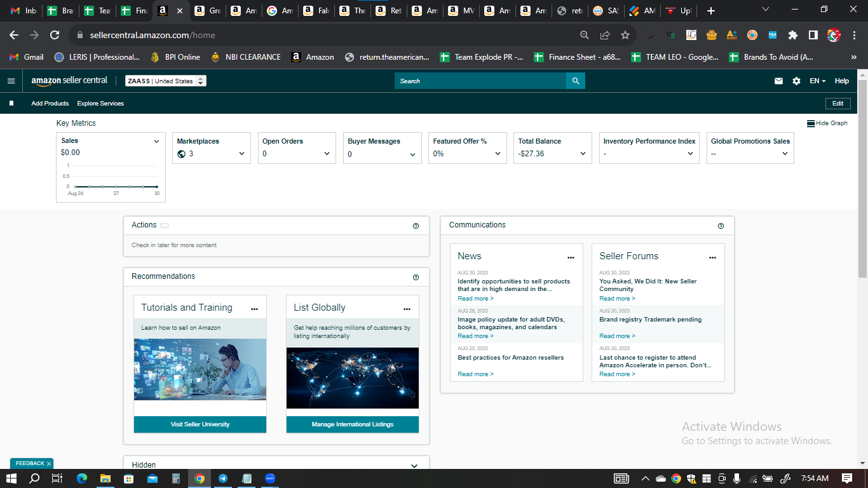Open the Seller Central hamburger menu
This screenshot has height=488, width=868.
[11, 81]
